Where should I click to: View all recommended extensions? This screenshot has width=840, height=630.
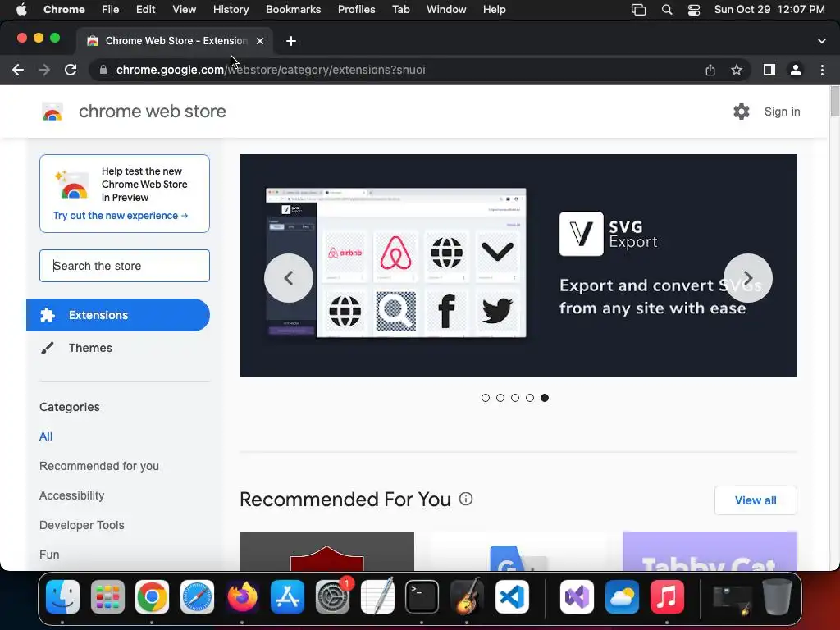[756, 500]
